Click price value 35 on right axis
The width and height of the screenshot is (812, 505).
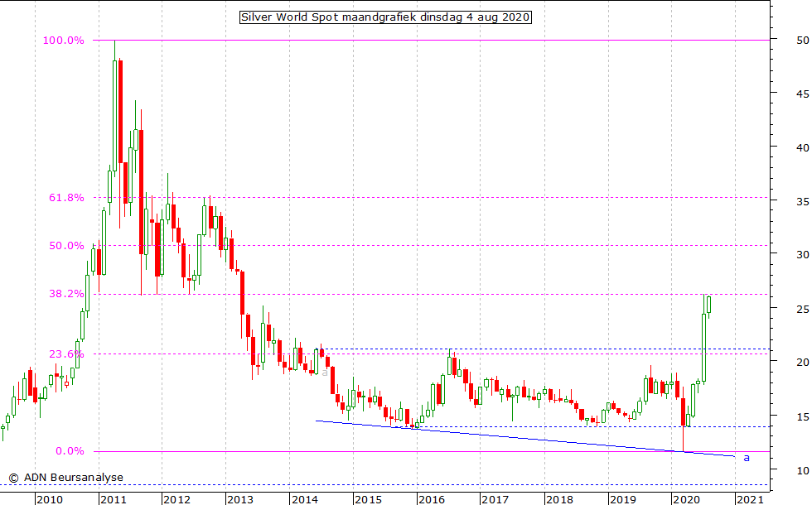[803, 202]
